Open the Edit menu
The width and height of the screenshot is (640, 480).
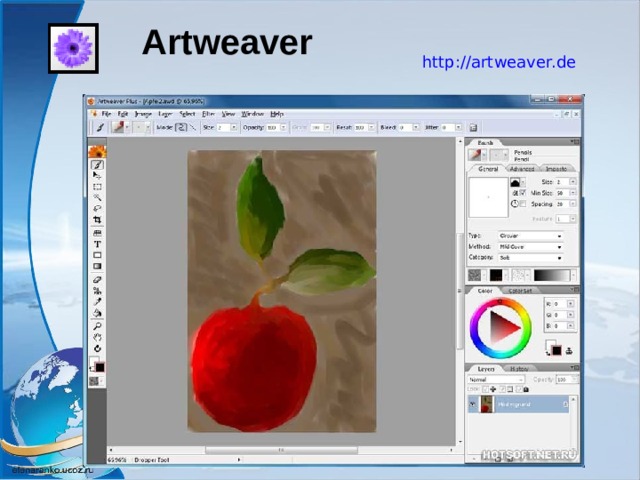click(x=122, y=114)
